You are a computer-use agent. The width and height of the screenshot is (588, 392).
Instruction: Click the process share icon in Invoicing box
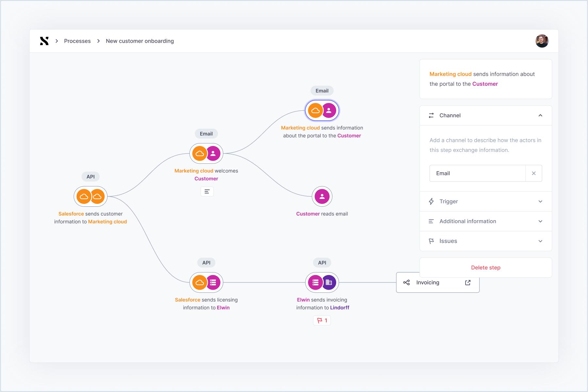coord(406,283)
